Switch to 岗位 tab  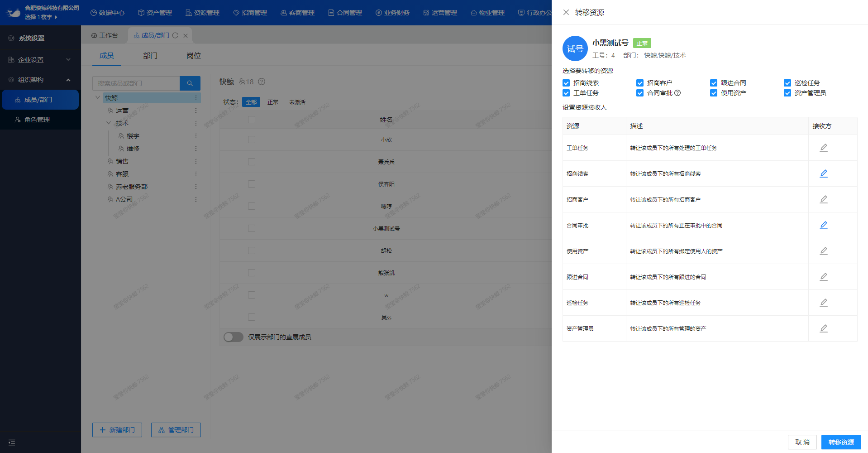point(194,56)
